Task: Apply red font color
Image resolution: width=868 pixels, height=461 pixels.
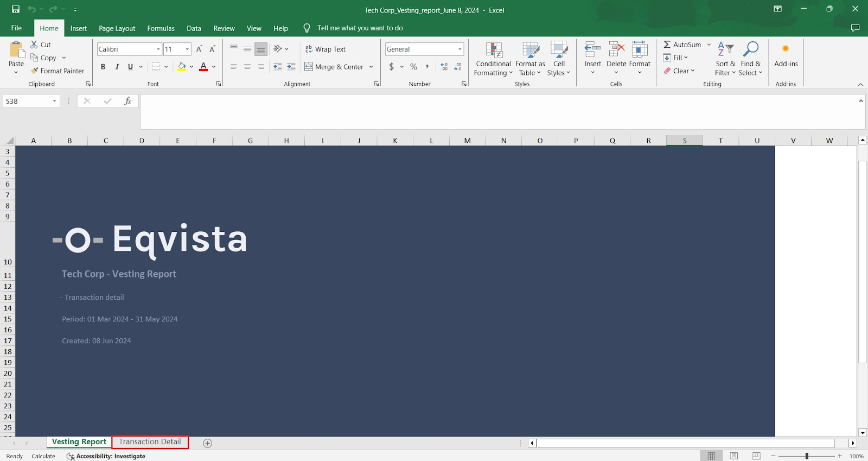Action: click(x=203, y=66)
